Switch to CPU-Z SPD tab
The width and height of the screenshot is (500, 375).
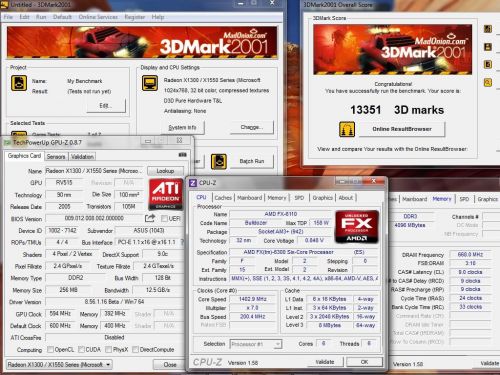click(x=299, y=198)
